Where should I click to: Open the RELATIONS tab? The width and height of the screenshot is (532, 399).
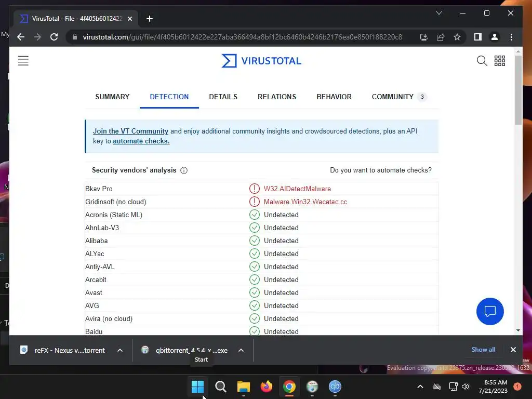tap(277, 97)
